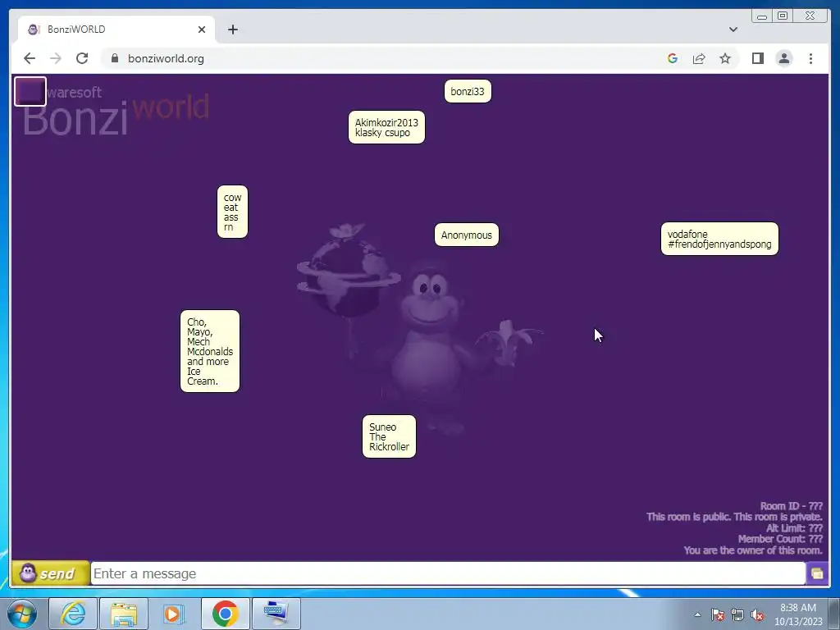The height and width of the screenshot is (630, 840).
Task: Open Chrome's three-dot menu
Action: point(810,58)
